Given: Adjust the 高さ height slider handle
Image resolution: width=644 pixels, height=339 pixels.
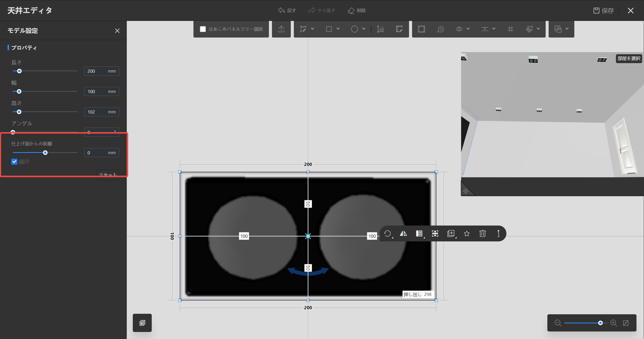Looking at the screenshot, I should pyautogui.click(x=19, y=112).
